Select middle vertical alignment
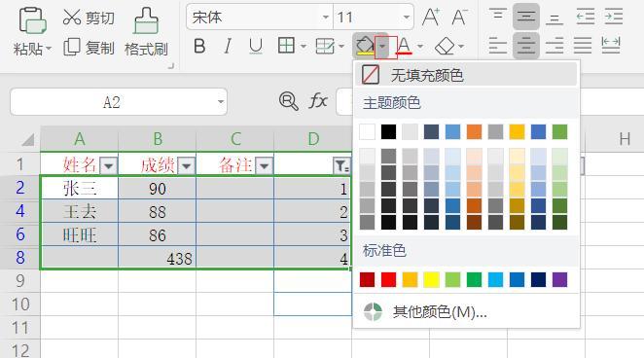Viewport: 644px width, 358px height. (525, 18)
